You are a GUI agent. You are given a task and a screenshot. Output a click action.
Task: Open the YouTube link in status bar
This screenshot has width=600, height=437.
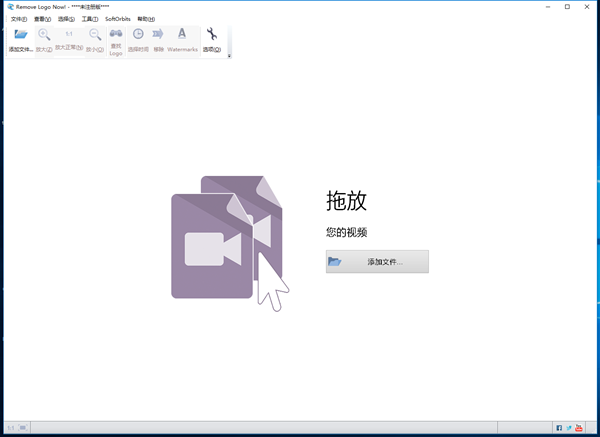click(579, 427)
